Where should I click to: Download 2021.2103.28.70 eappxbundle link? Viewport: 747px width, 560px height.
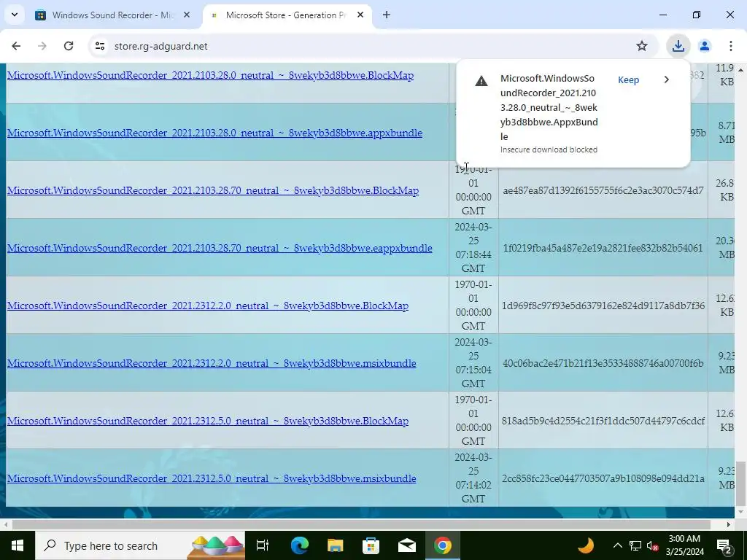tap(220, 248)
